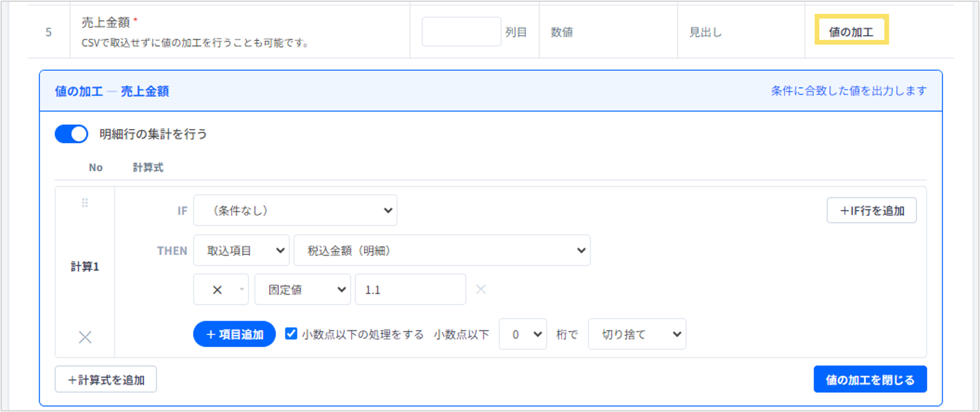The image size is (980, 412).
Task: Click the ＋項目追加 button
Action: tap(235, 334)
